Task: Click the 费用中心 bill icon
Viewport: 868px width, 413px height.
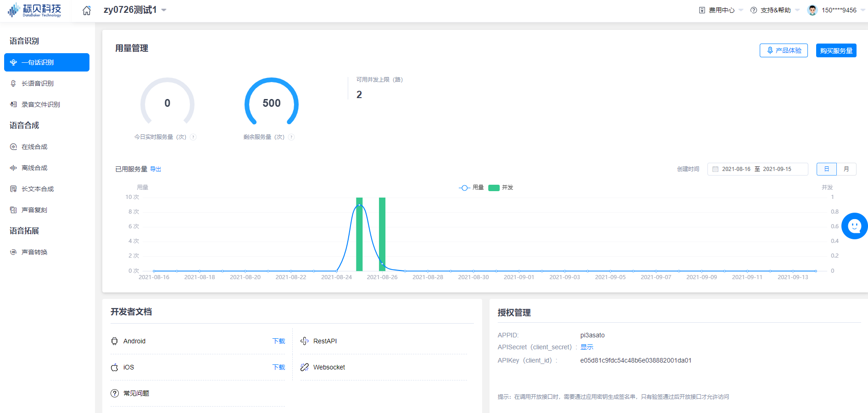Action: tap(702, 10)
